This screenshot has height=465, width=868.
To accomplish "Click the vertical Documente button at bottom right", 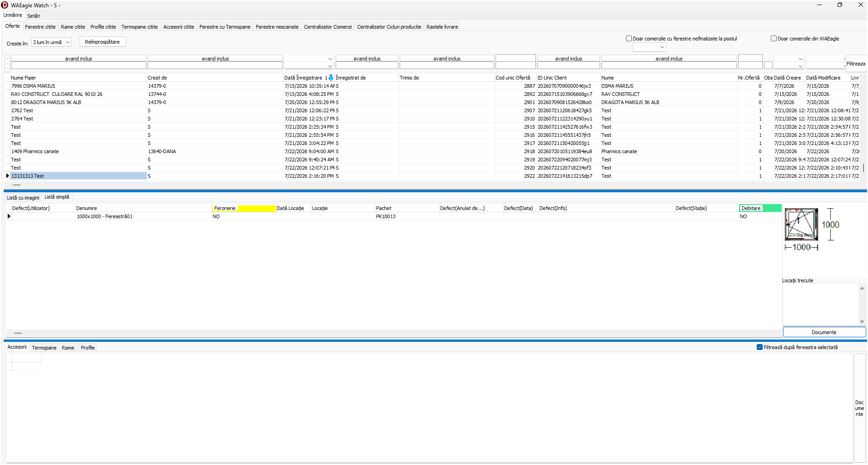I will pos(859,408).
